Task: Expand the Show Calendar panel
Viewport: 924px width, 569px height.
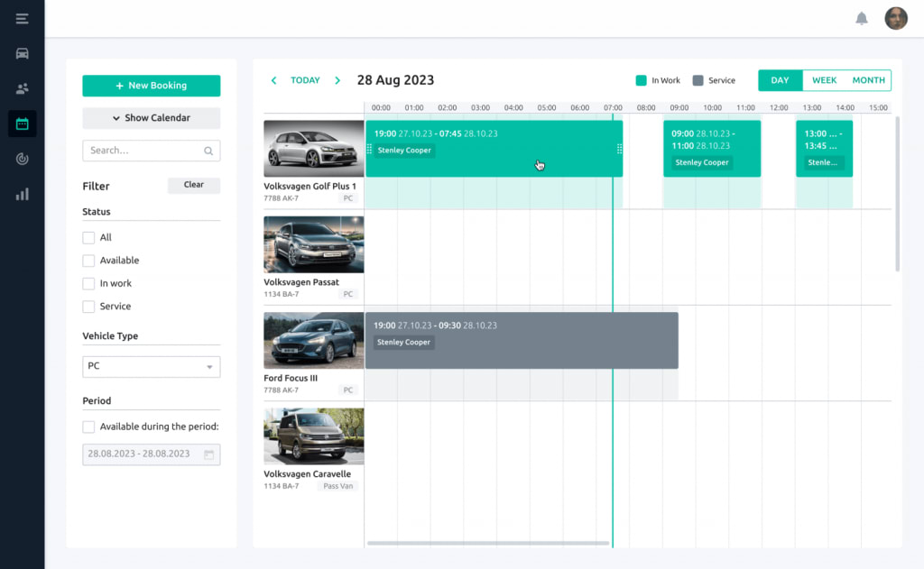Action: pyautogui.click(x=152, y=118)
